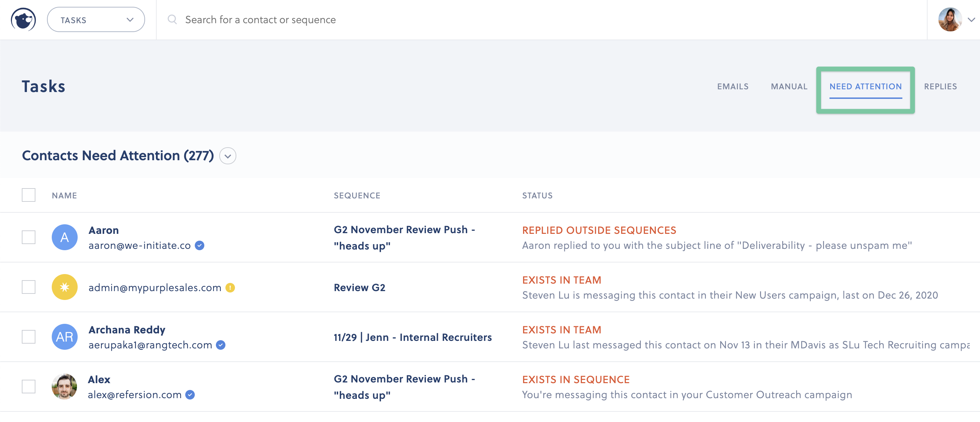The width and height of the screenshot is (980, 422).
Task: Switch to the MANUAL tab
Action: click(x=789, y=87)
